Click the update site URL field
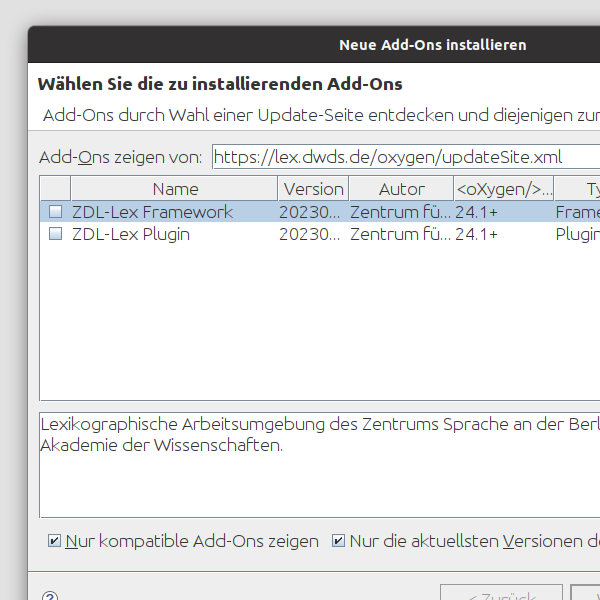600x600 pixels. (x=405, y=157)
